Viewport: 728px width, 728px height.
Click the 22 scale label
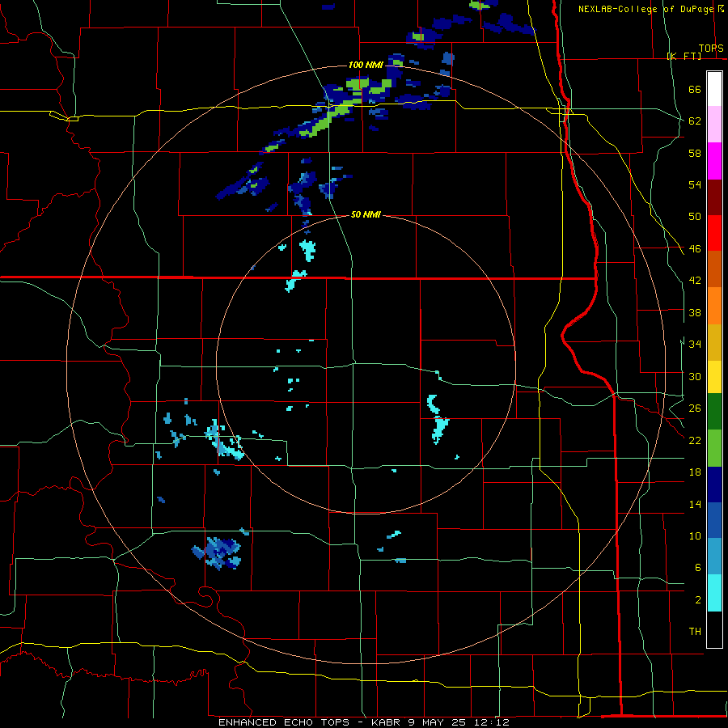[695, 440]
